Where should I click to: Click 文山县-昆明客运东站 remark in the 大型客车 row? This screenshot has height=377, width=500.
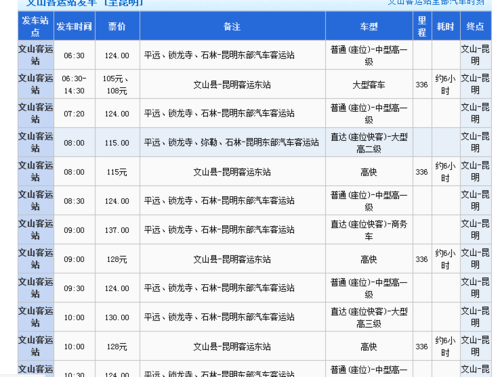(x=232, y=85)
